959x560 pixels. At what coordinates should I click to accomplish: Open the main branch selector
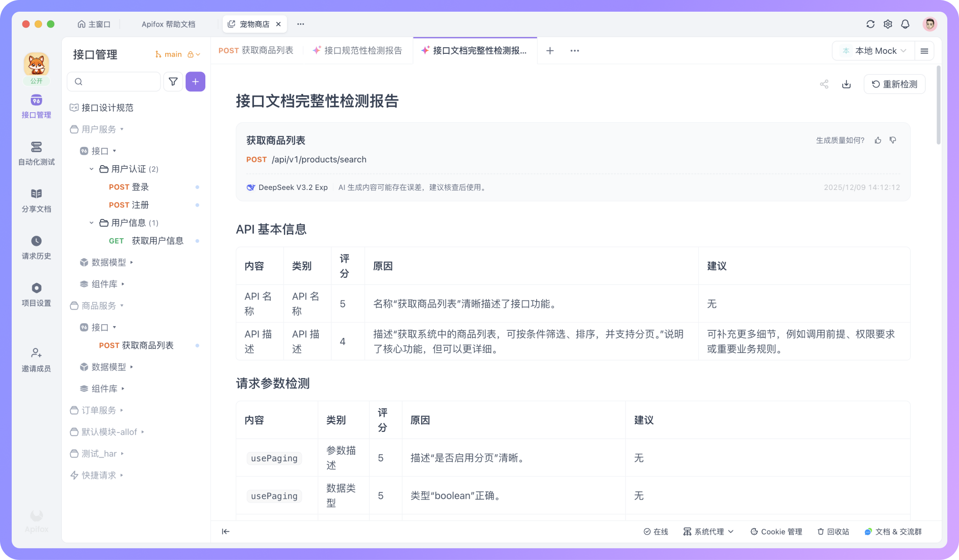173,54
